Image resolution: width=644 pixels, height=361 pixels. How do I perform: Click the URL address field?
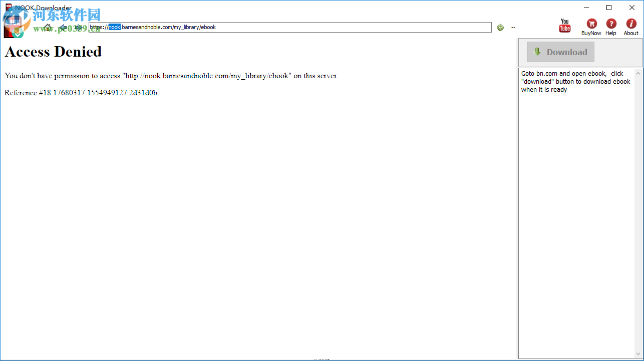coord(290,27)
